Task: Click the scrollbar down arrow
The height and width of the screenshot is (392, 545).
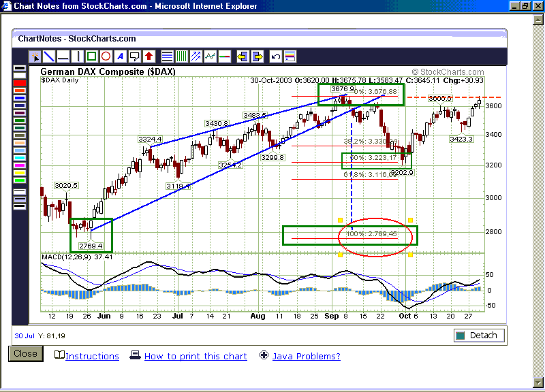Action: pyautogui.click(x=538, y=382)
